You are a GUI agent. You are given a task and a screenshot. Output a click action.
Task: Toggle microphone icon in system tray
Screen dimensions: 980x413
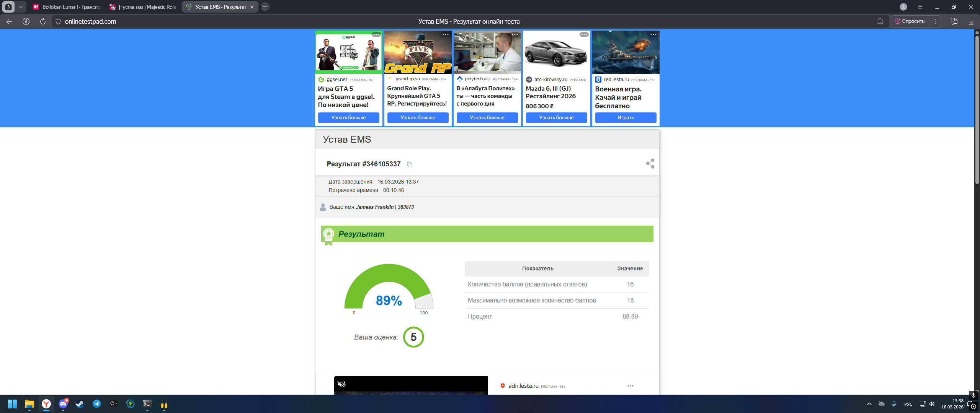tap(893, 404)
